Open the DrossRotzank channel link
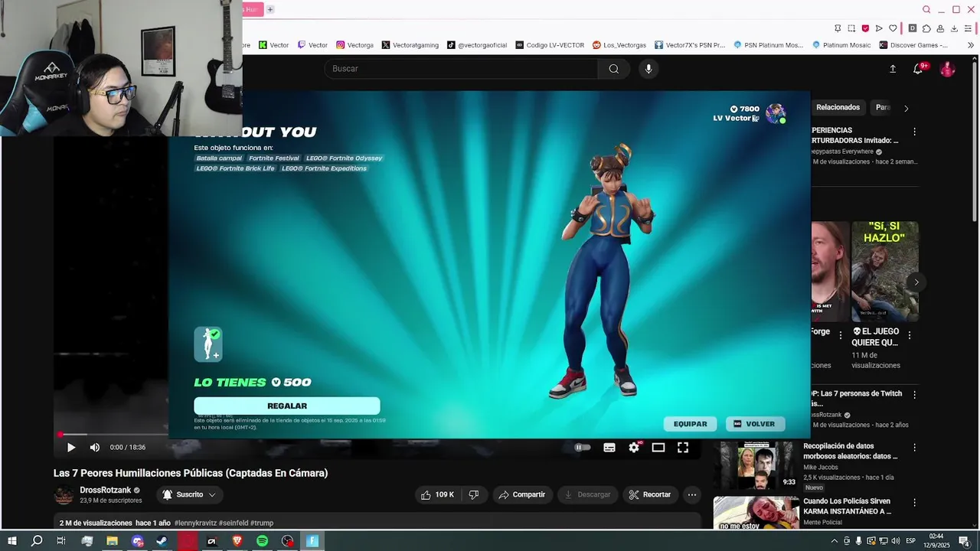The image size is (980, 551). [x=106, y=491]
